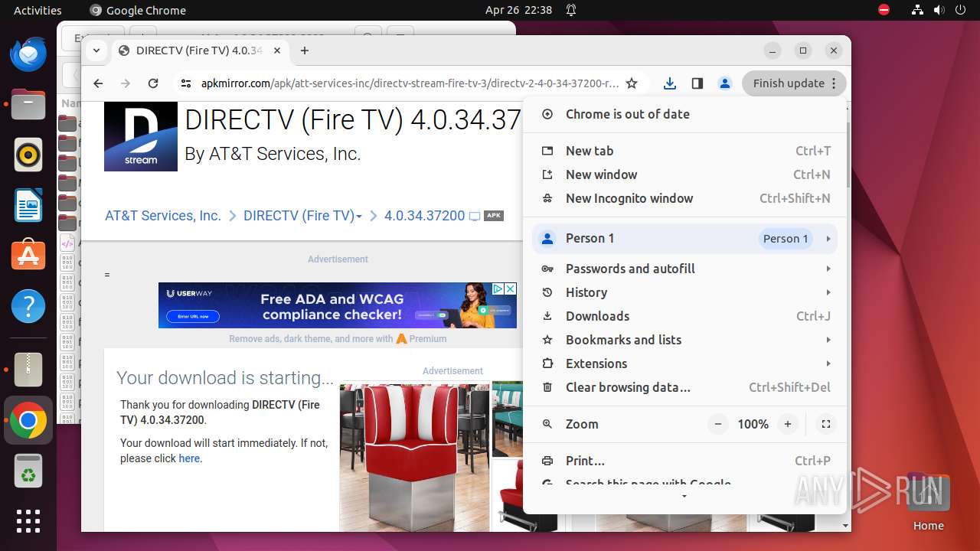Image resolution: width=980 pixels, height=551 pixels.
Task: Expand Bookmarks and lists submenu
Action: (x=684, y=340)
